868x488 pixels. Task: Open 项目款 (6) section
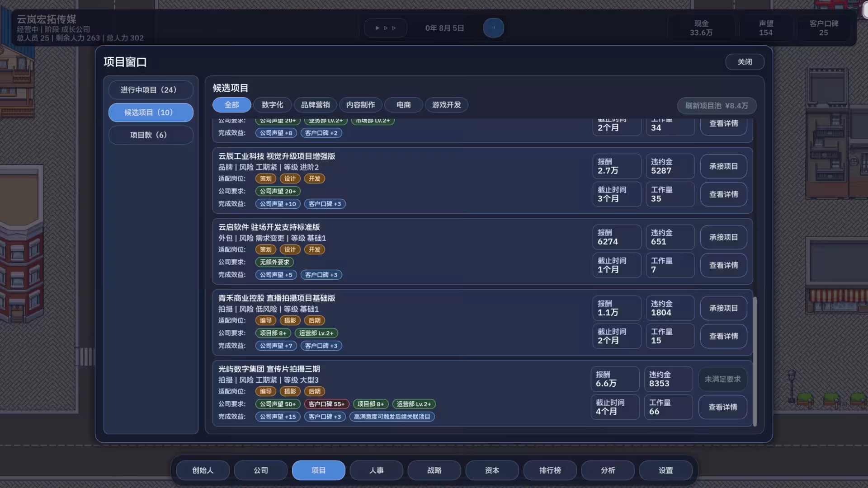pyautogui.click(x=151, y=135)
